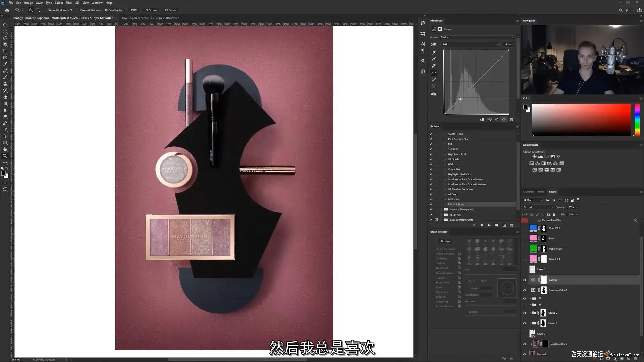Choose the Lasso tool
This screenshot has height=362, width=644.
(x=5, y=38)
